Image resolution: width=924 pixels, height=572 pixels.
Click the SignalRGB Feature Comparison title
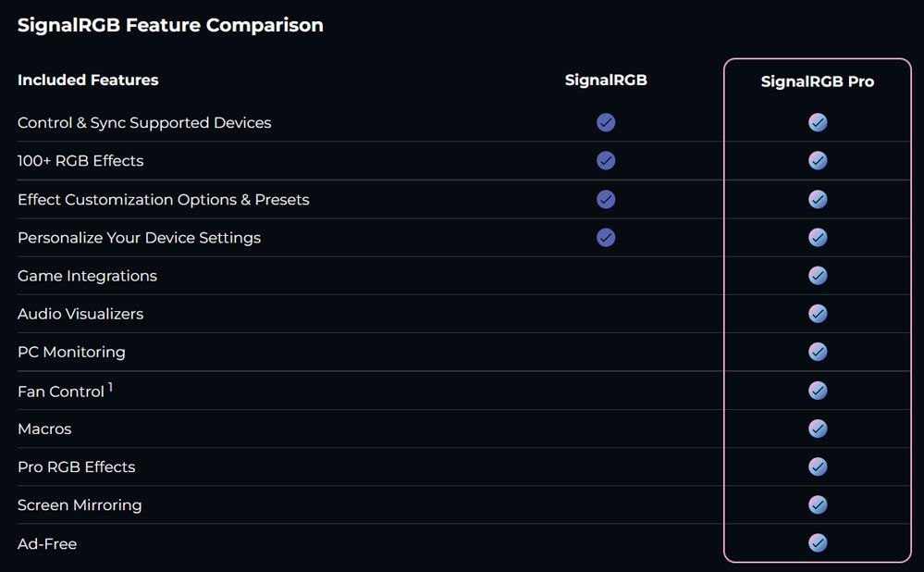[x=170, y=25]
